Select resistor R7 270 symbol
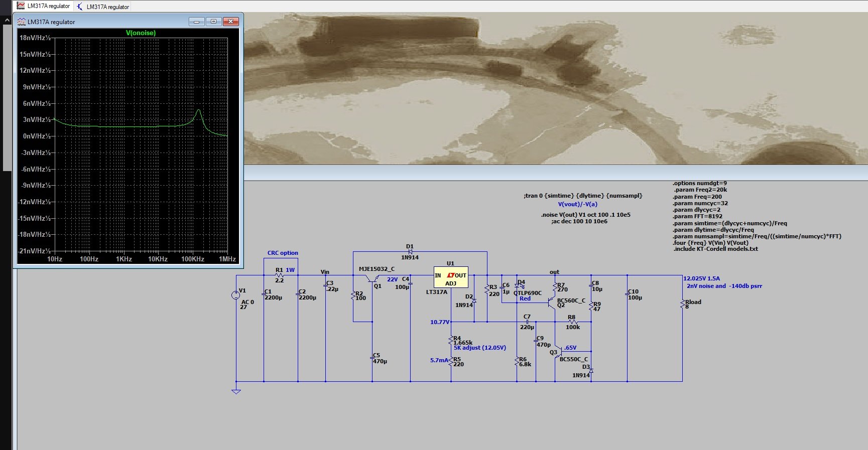Viewport: 868px width, 450px height. (x=555, y=287)
